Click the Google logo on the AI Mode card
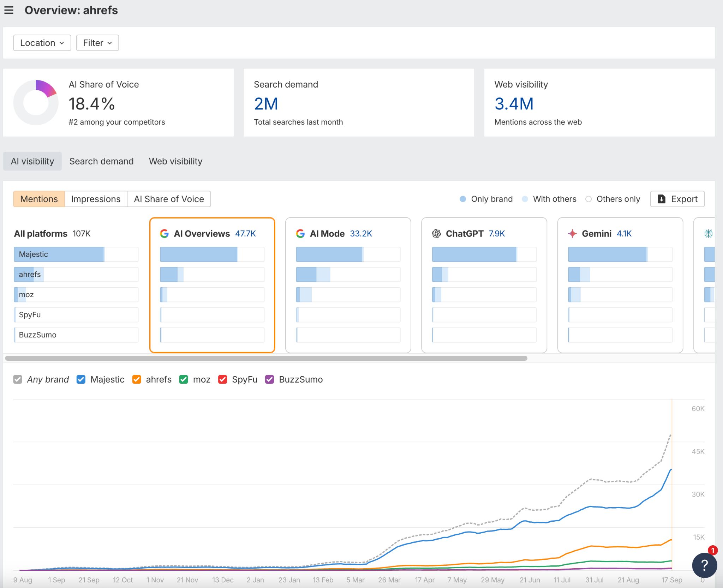 coord(301,234)
